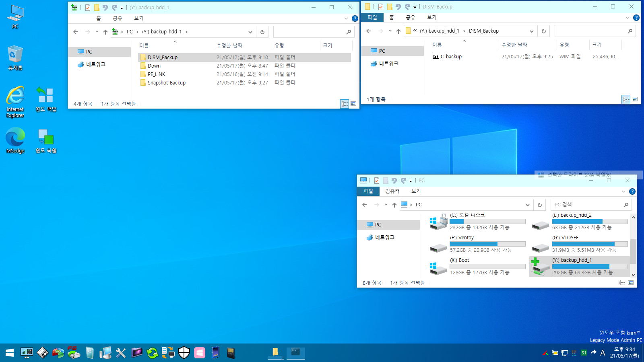Click the PC 검색 search field
This screenshot has height=362, width=644.
point(591,205)
